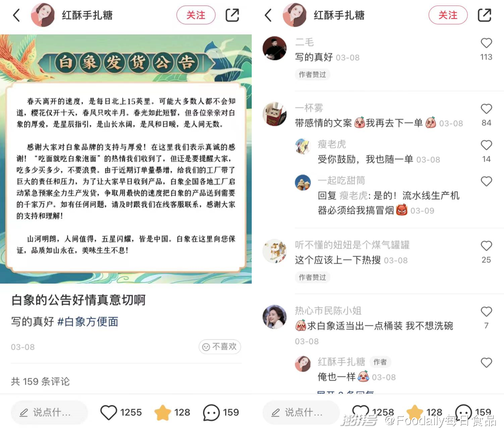
Task: Mark post as 不喜欢
Action: (220, 347)
